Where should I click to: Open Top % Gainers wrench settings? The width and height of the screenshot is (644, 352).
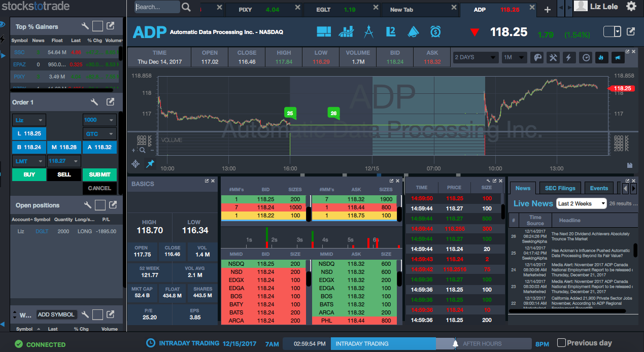[85, 26]
